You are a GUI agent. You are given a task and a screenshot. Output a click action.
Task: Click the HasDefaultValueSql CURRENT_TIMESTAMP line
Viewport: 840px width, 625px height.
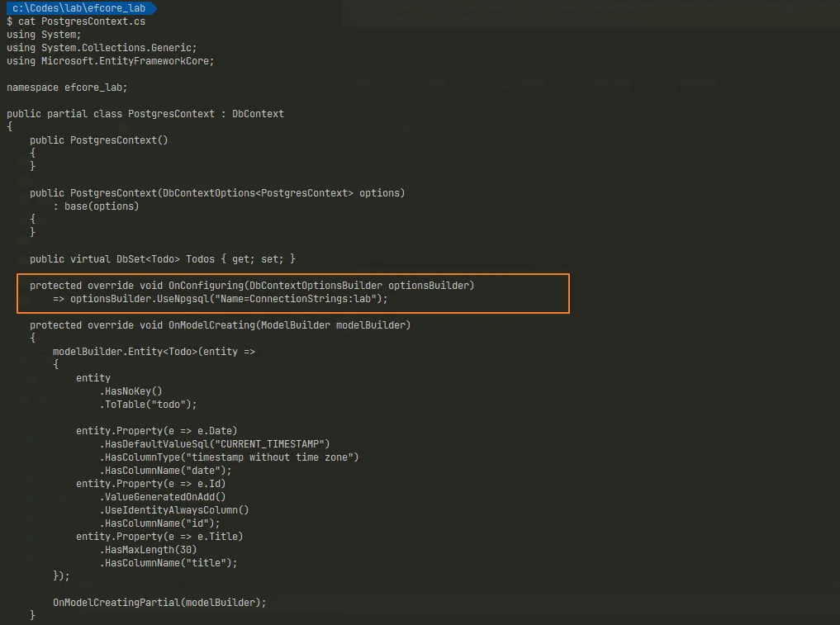[215, 444]
